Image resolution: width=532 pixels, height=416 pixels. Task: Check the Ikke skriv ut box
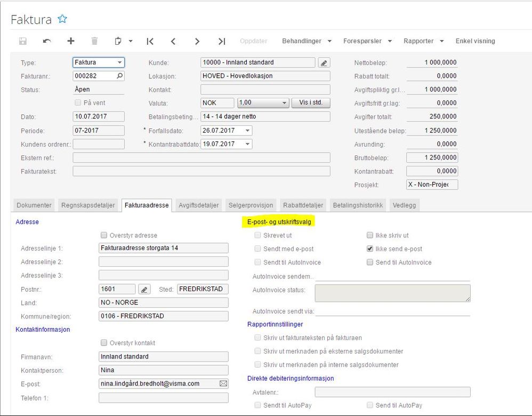[370, 235]
